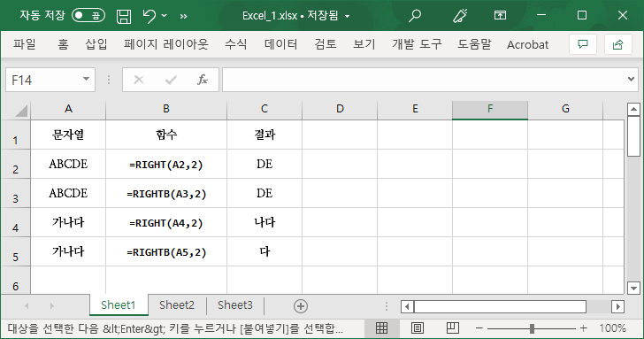The image size is (644, 339).
Task: Switch to the Sheet2 tab
Action: (x=177, y=304)
